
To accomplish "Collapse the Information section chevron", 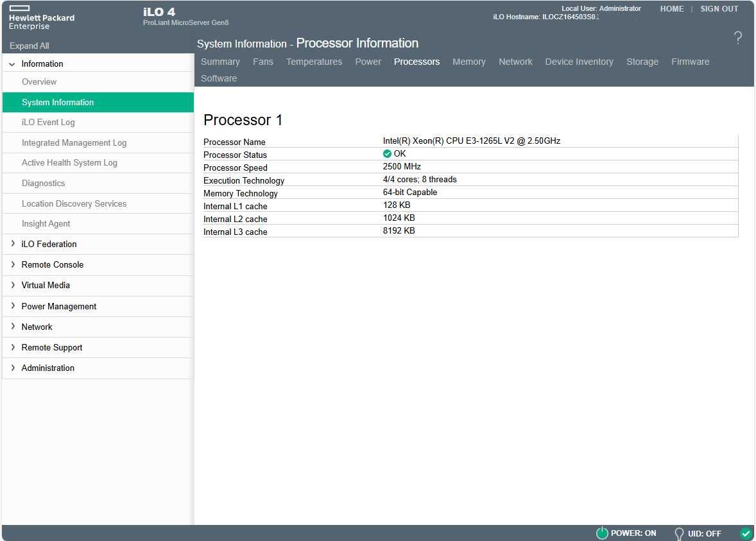I will [12, 64].
